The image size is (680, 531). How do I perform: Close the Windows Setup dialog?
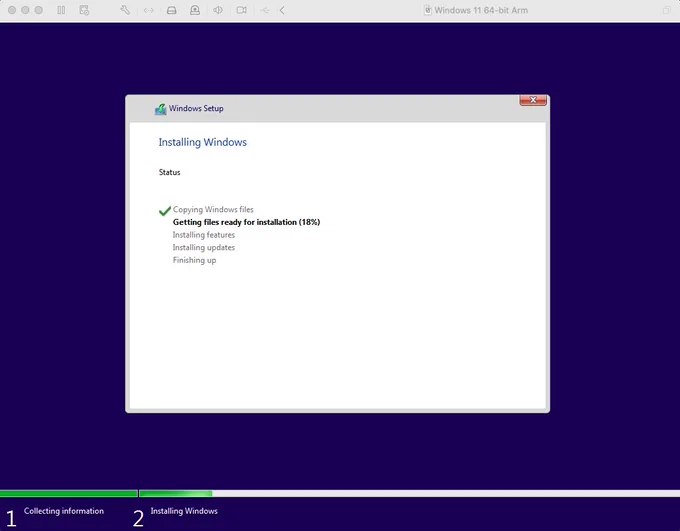click(x=533, y=100)
